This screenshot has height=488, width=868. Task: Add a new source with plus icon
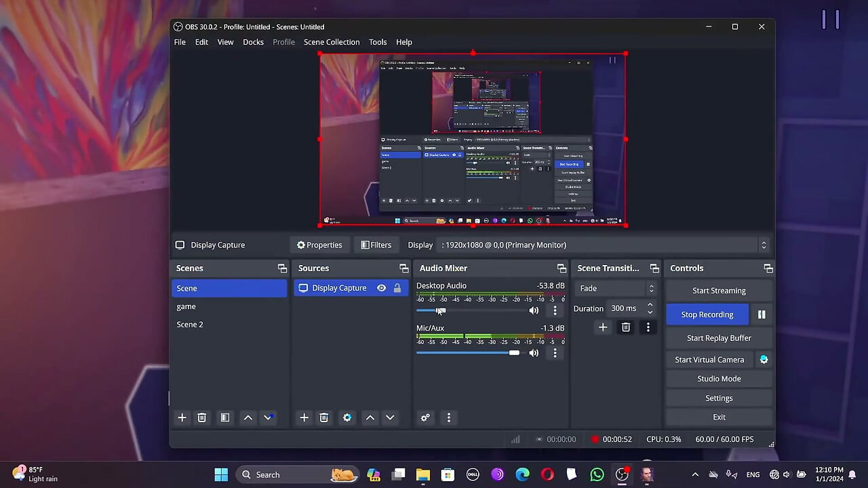click(x=304, y=418)
